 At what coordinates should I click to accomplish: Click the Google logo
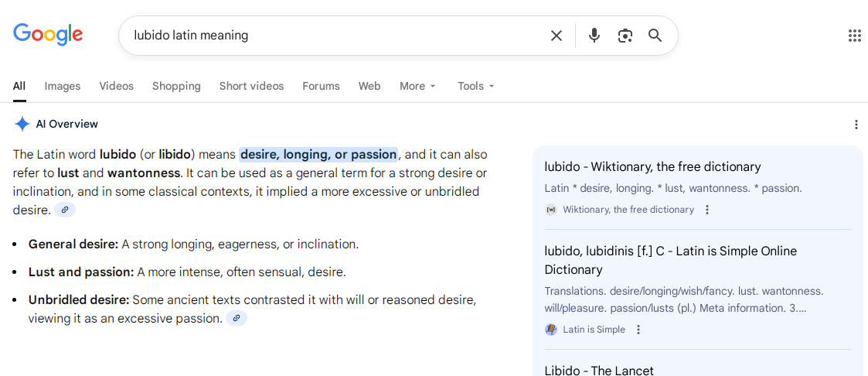coord(48,35)
